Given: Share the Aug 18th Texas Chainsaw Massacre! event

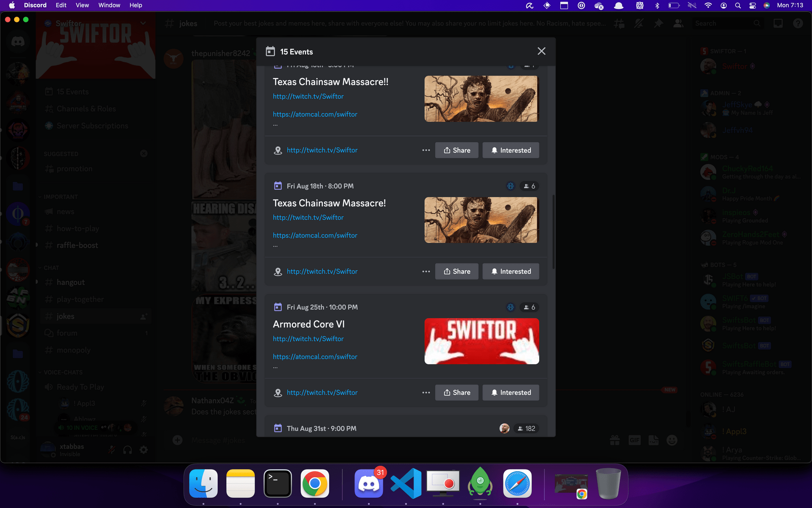Looking at the screenshot, I should point(457,271).
